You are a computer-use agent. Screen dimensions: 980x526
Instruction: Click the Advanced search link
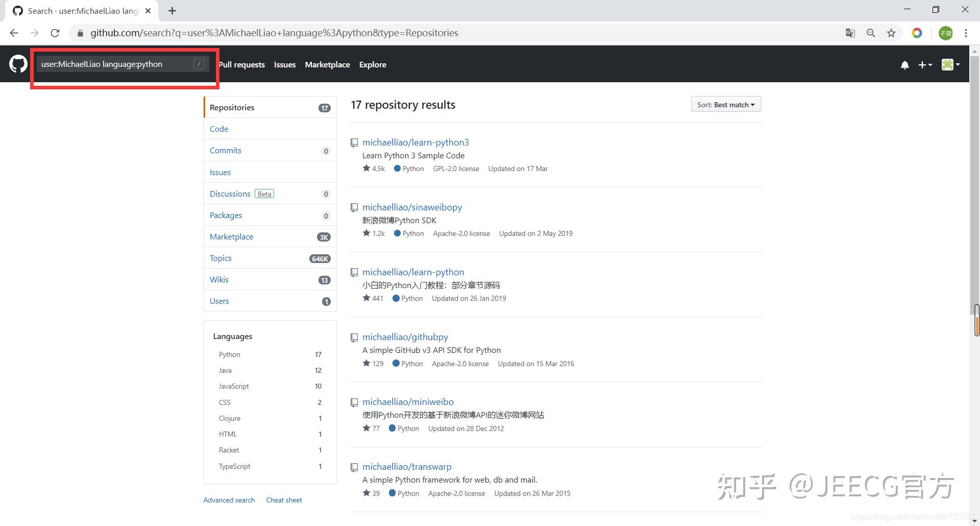[x=229, y=500]
